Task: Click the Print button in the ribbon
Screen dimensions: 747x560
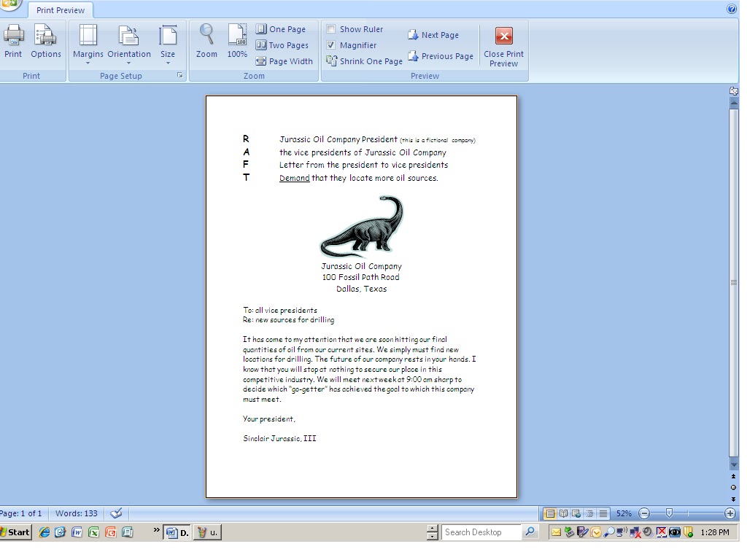Action: [13, 42]
